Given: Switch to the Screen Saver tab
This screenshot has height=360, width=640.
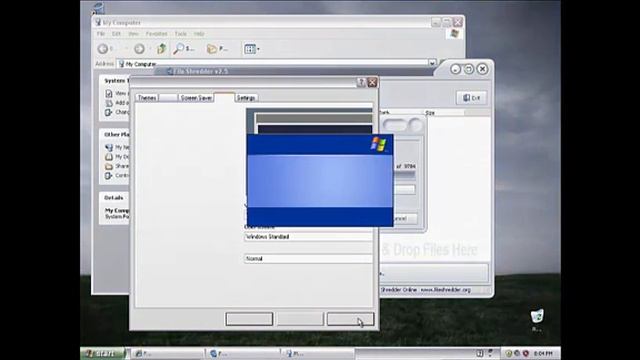Looking at the screenshot, I should point(196,98).
